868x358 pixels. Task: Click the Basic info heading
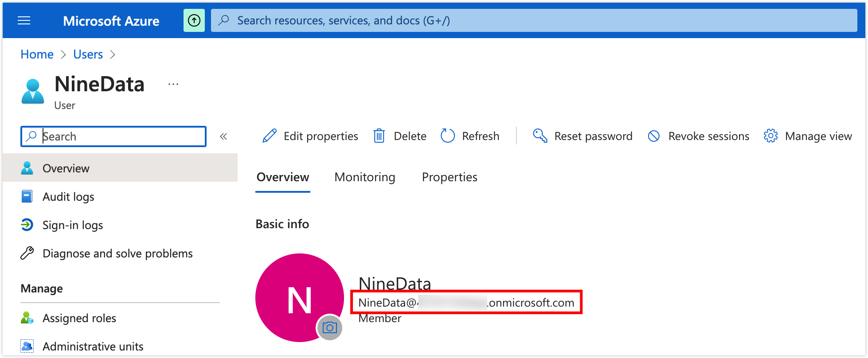click(282, 224)
